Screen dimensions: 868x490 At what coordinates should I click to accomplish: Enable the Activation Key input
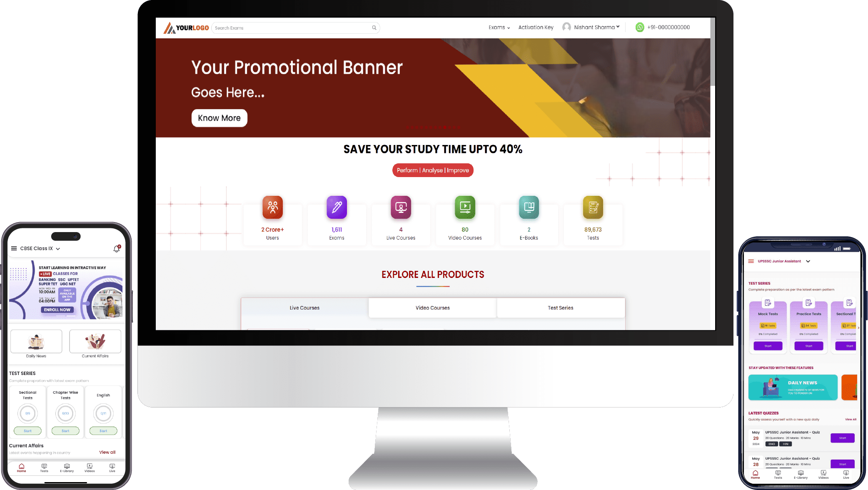pos(535,27)
